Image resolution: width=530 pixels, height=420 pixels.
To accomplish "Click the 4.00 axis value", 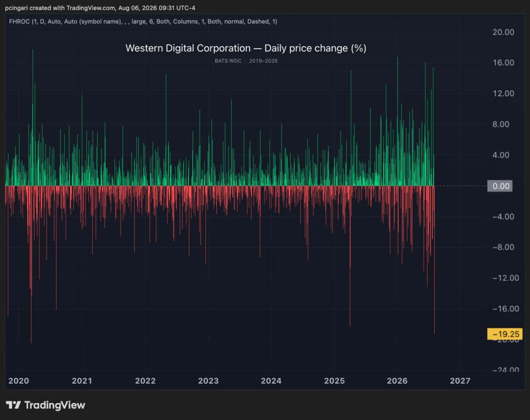I will click(x=501, y=155).
